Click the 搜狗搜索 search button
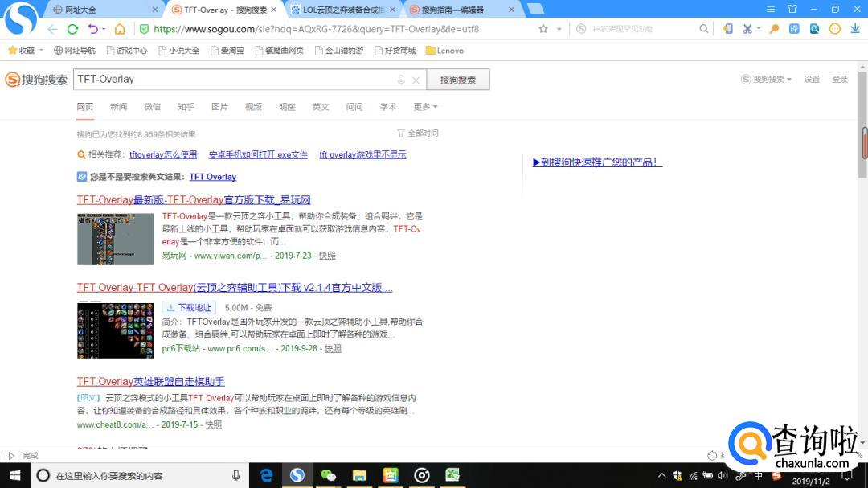Image resolution: width=868 pixels, height=488 pixels. [457, 80]
